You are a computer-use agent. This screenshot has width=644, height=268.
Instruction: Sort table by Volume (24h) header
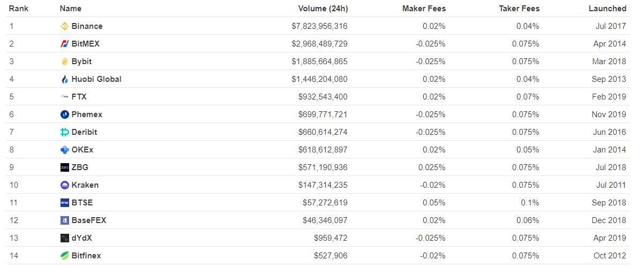(323, 9)
